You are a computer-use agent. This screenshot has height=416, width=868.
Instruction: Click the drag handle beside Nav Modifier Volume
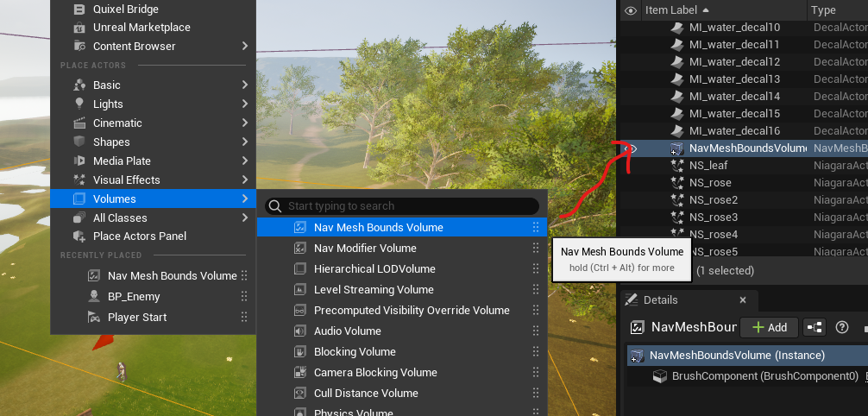click(535, 249)
